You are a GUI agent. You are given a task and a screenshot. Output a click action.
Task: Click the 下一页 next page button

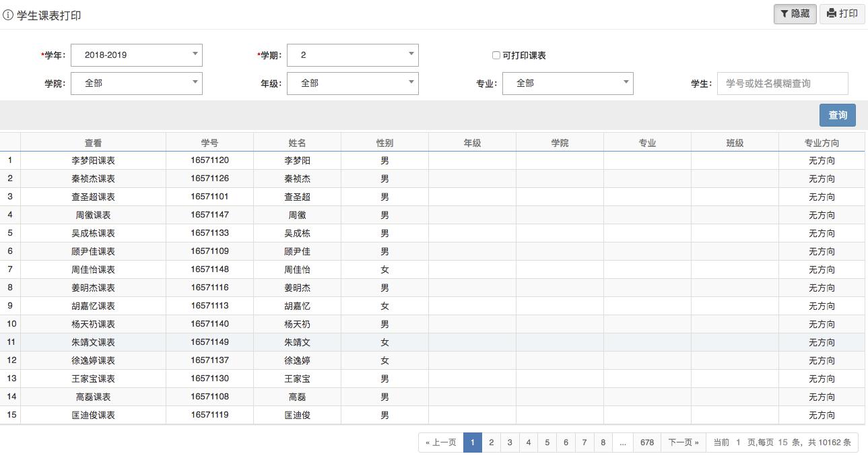pos(683,442)
